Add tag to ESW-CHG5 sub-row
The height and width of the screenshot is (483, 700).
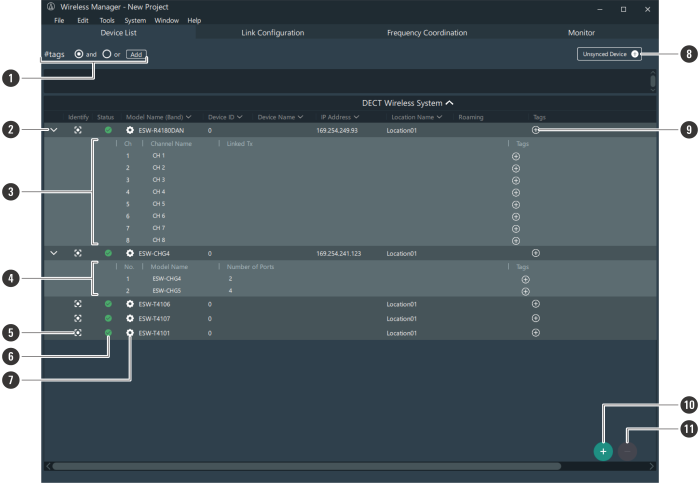(525, 291)
